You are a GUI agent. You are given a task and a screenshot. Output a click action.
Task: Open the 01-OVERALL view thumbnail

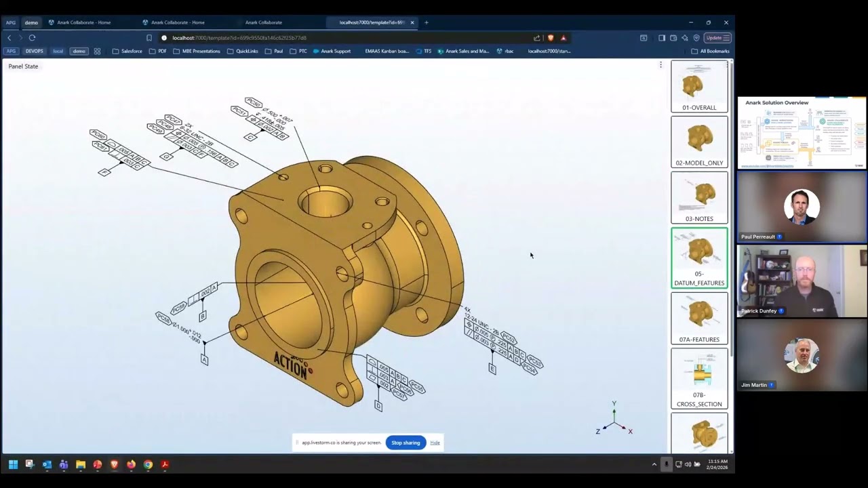coord(699,86)
